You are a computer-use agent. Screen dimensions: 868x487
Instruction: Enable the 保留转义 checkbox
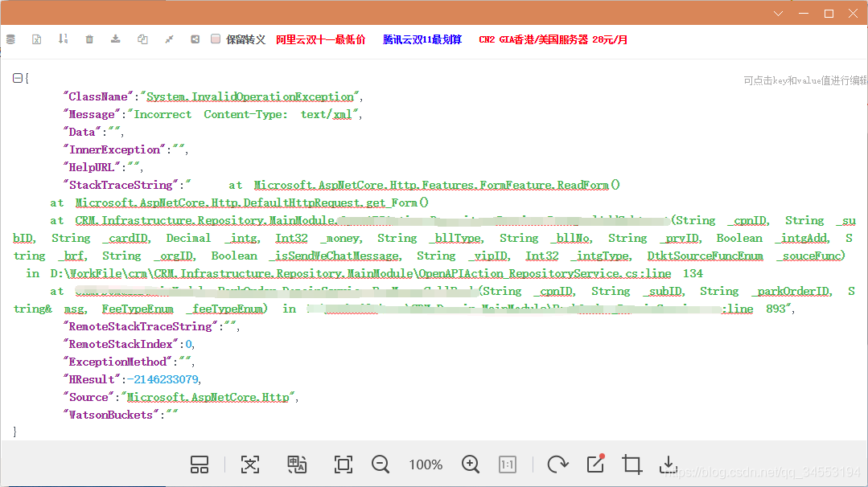(x=216, y=39)
